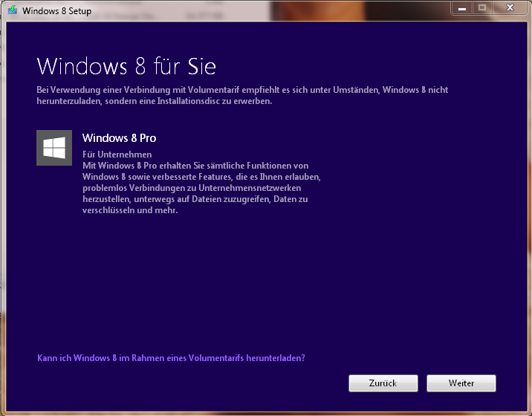Click the 'Windows 8 für Sie' title
Screen dimensions: 532x416
click(126, 66)
